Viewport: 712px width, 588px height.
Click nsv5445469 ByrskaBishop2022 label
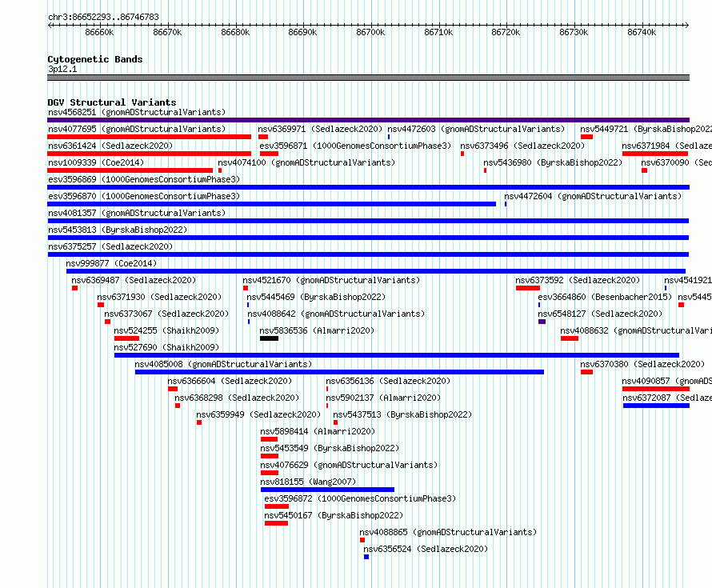coord(317,297)
